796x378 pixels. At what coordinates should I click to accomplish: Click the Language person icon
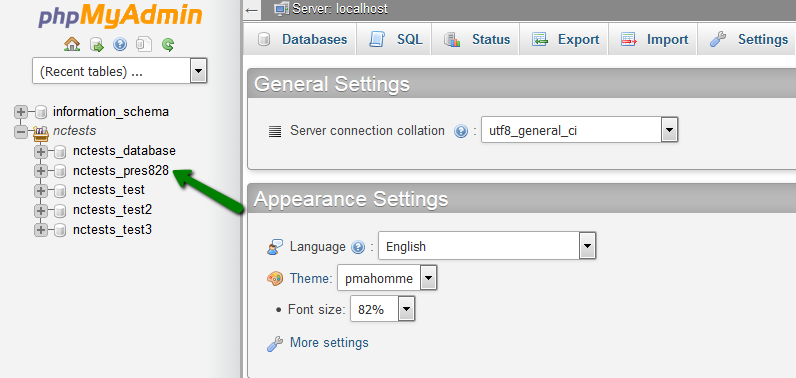point(275,247)
